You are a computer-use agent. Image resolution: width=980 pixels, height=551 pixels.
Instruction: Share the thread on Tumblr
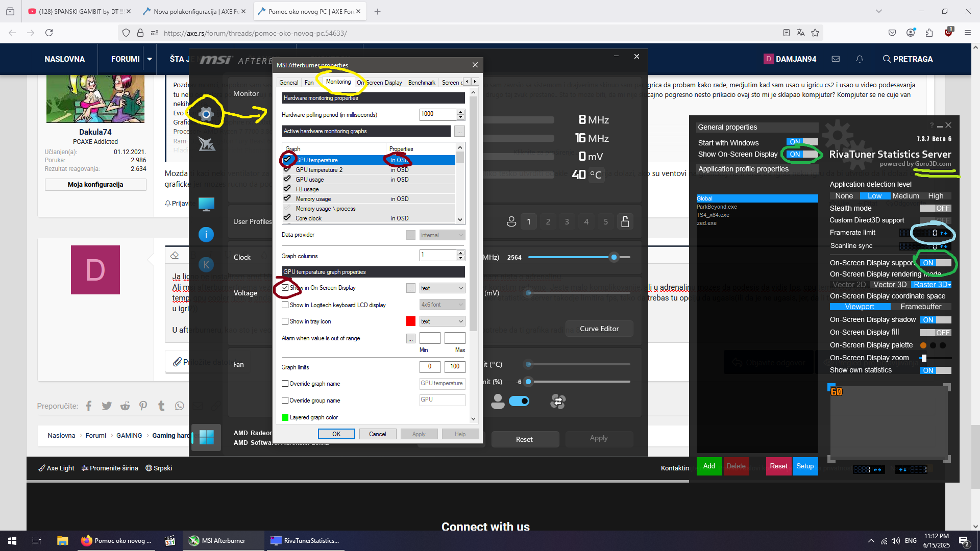coord(161,406)
